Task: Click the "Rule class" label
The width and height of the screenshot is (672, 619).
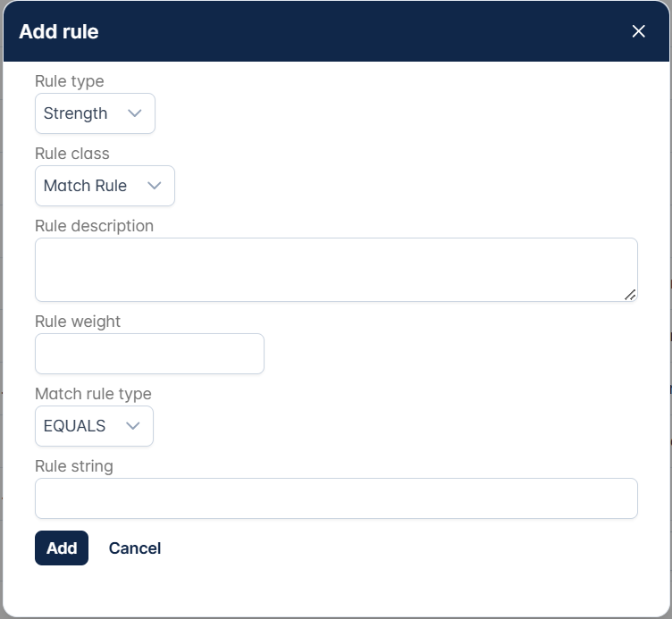Action: click(71, 154)
